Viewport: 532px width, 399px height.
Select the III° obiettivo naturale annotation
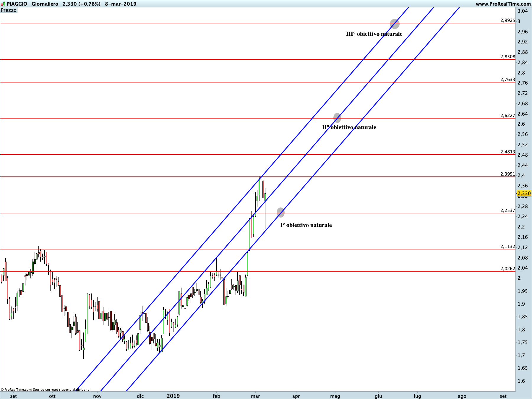click(x=374, y=34)
